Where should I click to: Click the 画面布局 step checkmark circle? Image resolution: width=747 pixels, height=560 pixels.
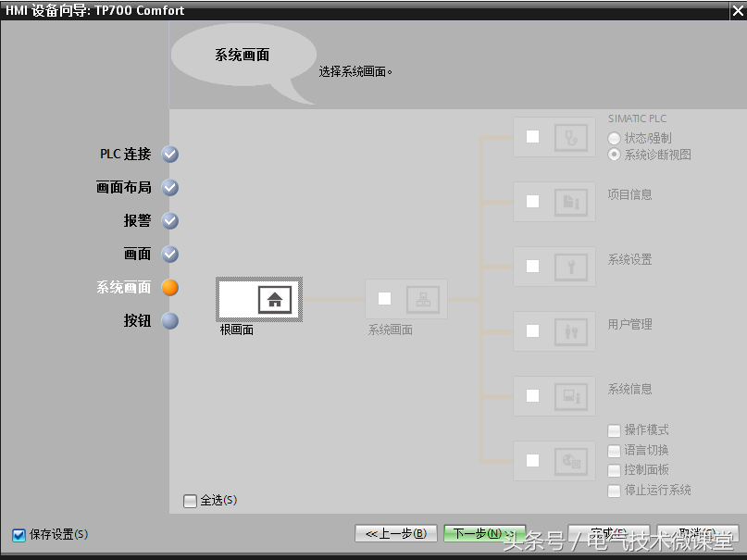(x=170, y=188)
